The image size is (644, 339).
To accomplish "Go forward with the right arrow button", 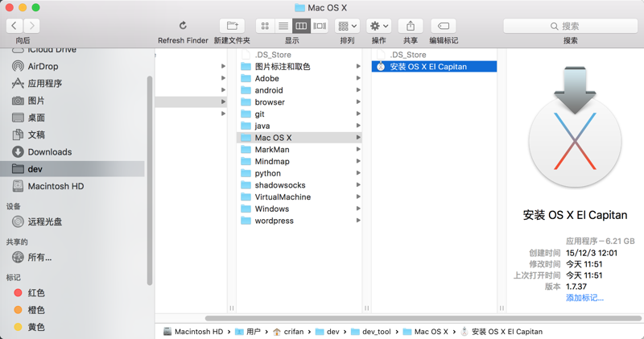I will (x=31, y=26).
